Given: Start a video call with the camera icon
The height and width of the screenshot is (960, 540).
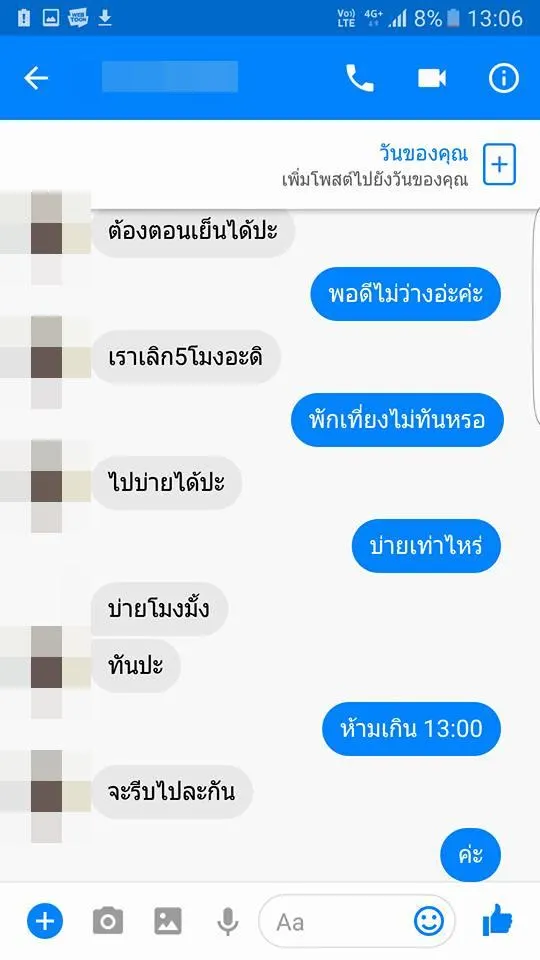Looking at the screenshot, I should (x=432, y=78).
